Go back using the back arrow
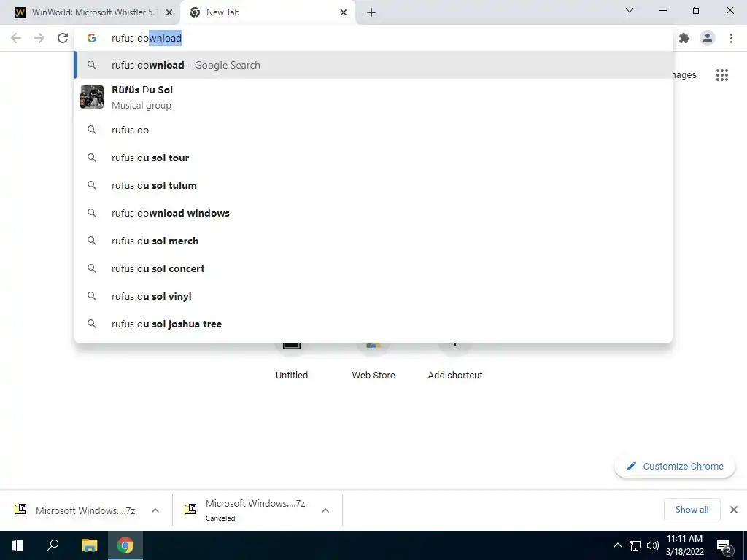The width and height of the screenshot is (747, 560). pos(16,38)
